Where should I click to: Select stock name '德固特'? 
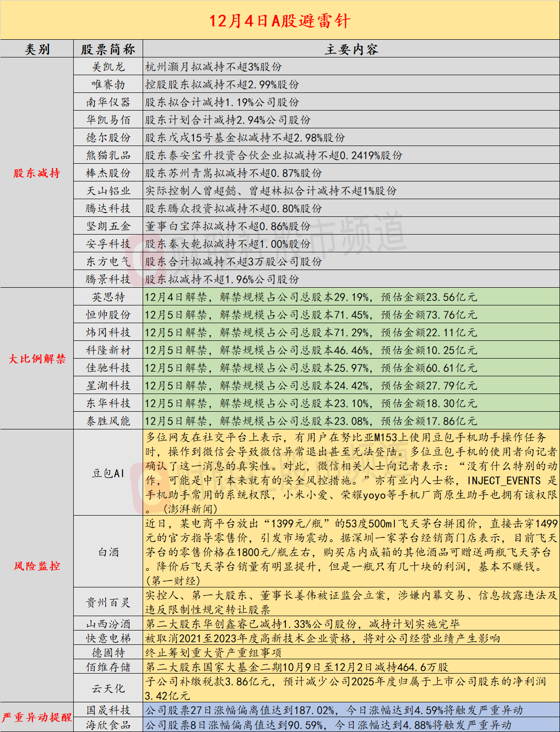pyautogui.click(x=108, y=653)
